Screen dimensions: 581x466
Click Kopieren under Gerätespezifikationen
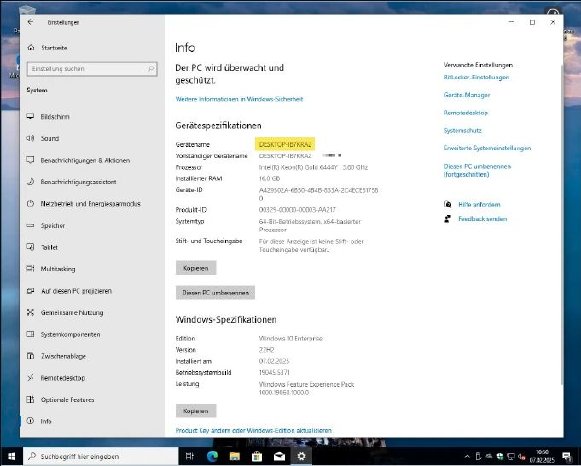click(196, 268)
